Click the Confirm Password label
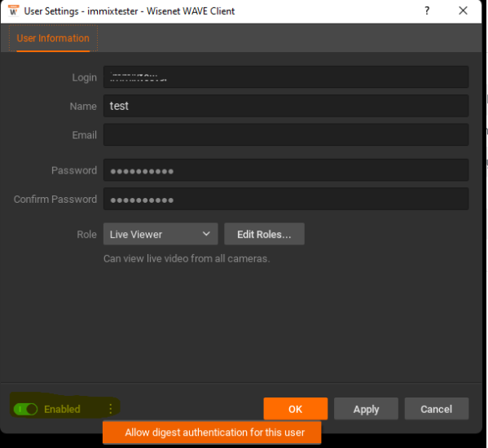This screenshot has width=488, height=448. click(55, 199)
